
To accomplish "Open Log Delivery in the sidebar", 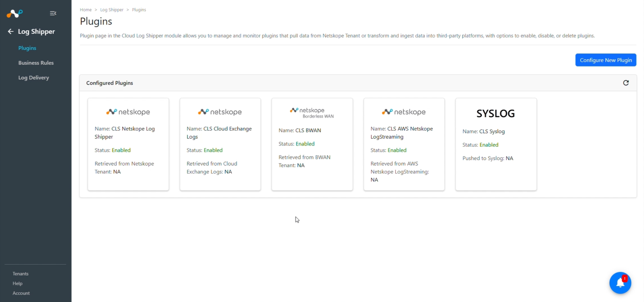I will (33, 78).
